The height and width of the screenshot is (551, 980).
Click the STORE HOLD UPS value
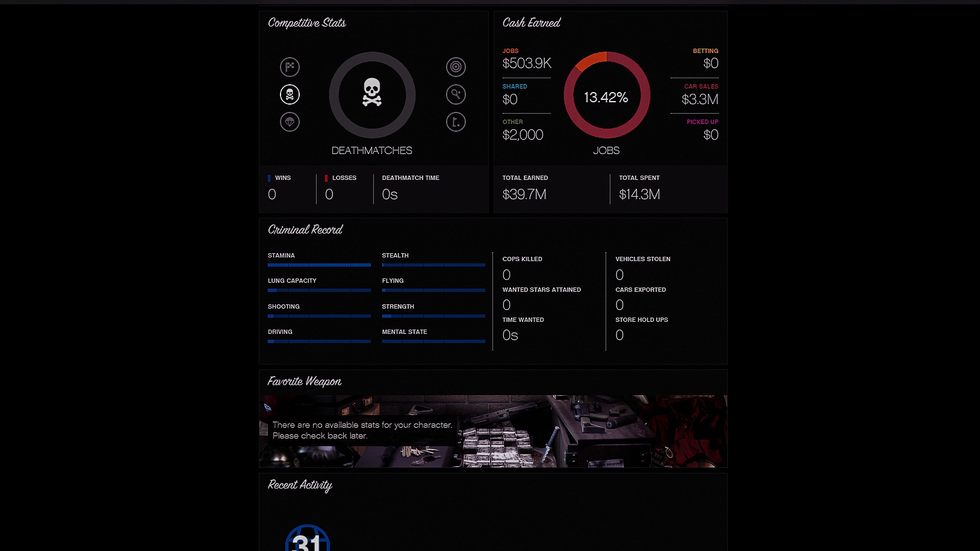[x=620, y=335]
